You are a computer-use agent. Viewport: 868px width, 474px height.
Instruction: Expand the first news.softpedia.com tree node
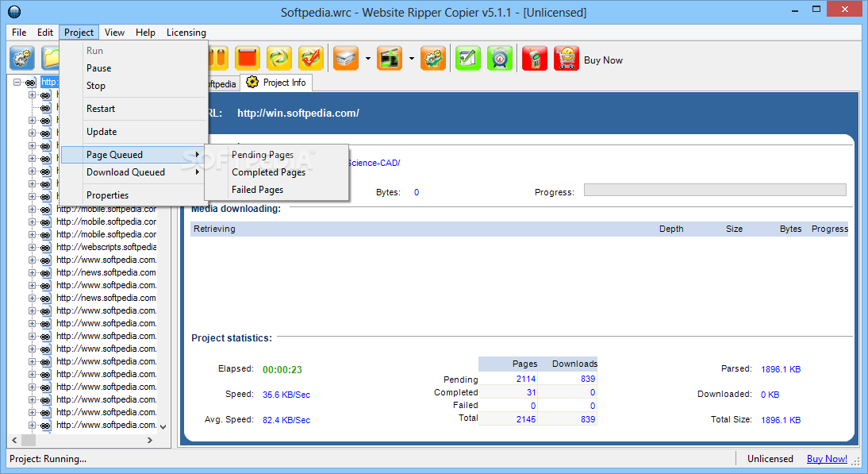[32, 272]
